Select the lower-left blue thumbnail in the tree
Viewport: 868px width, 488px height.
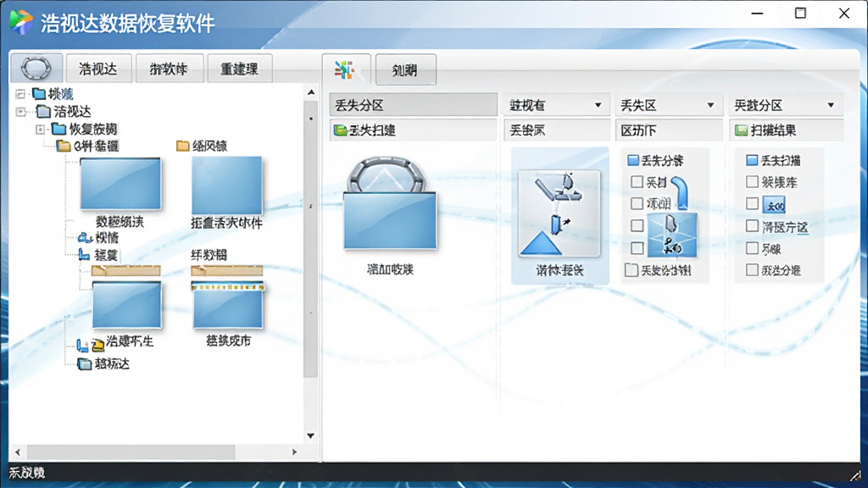click(x=127, y=305)
